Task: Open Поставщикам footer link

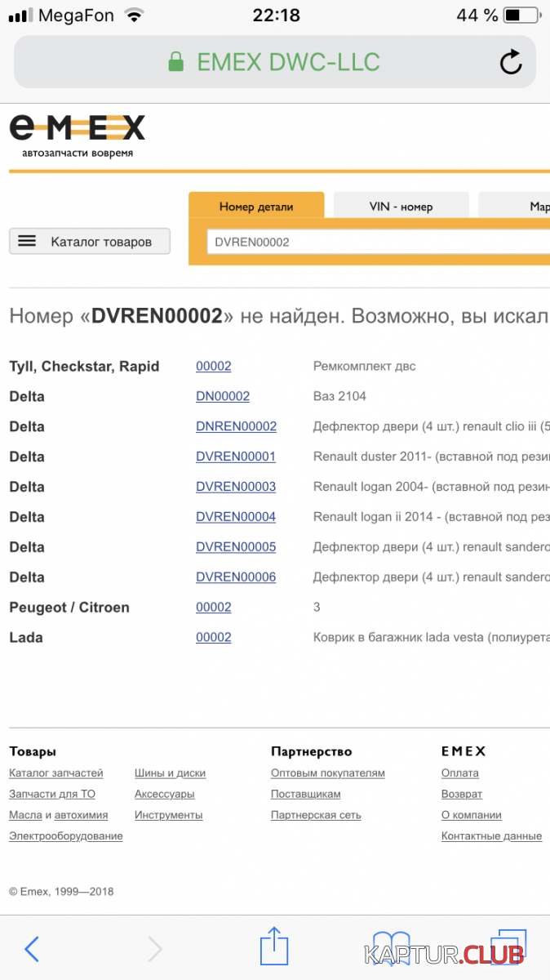Action: pyautogui.click(x=306, y=794)
